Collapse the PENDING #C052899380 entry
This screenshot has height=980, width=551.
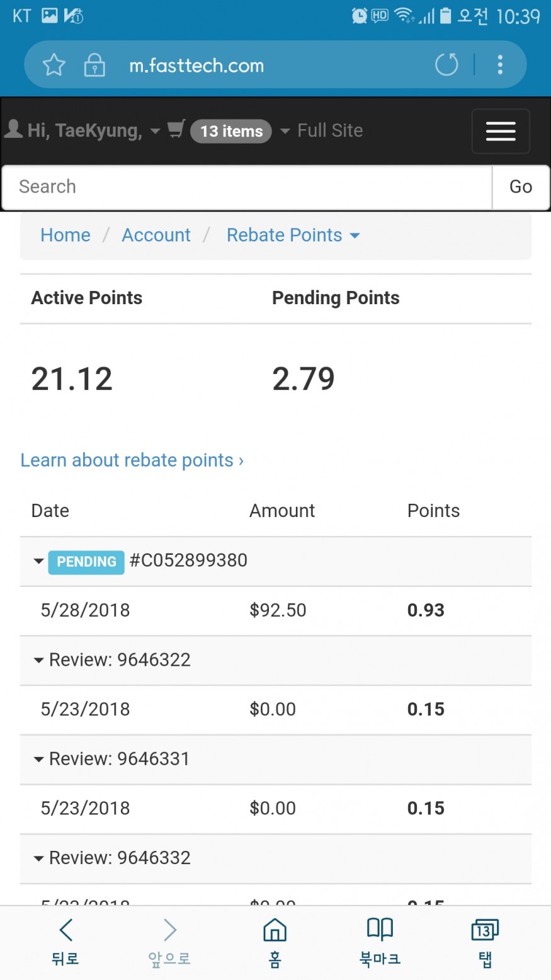point(38,561)
